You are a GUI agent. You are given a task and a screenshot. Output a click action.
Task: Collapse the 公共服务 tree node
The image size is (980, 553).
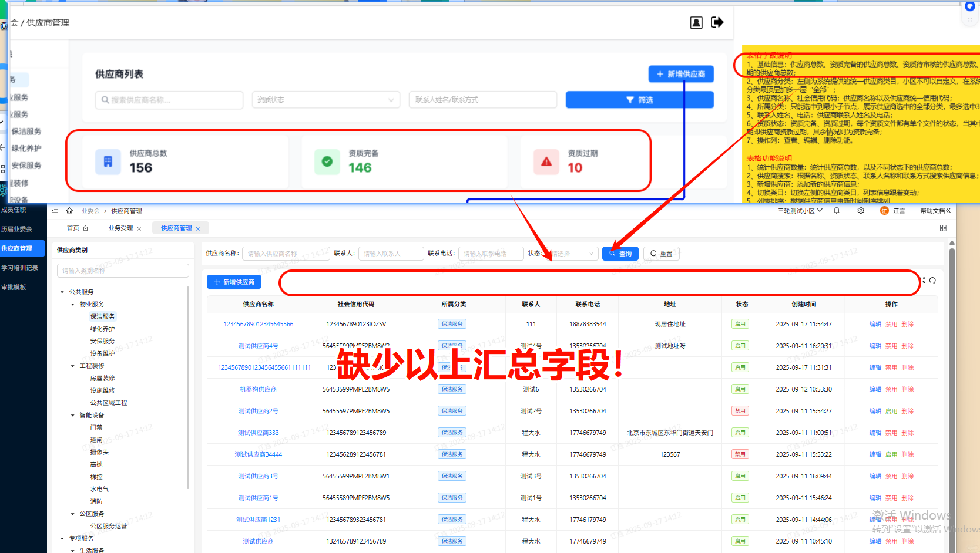pyautogui.click(x=62, y=292)
